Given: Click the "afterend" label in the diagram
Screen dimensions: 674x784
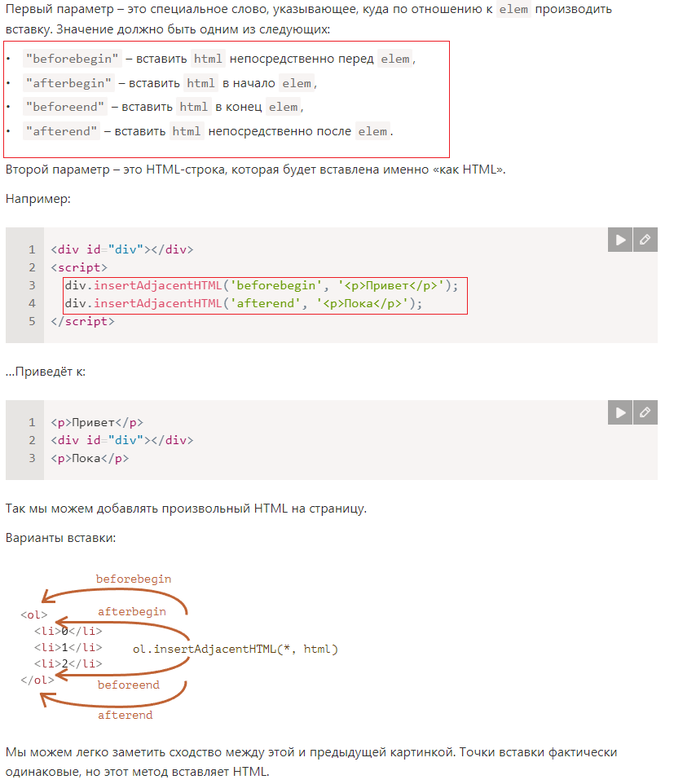Looking at the screenshot, I should 125,716.
